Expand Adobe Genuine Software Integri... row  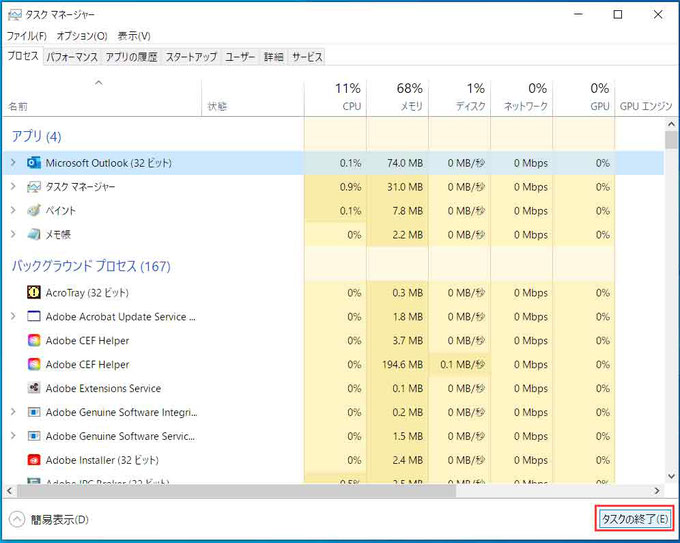click(13, 412)
